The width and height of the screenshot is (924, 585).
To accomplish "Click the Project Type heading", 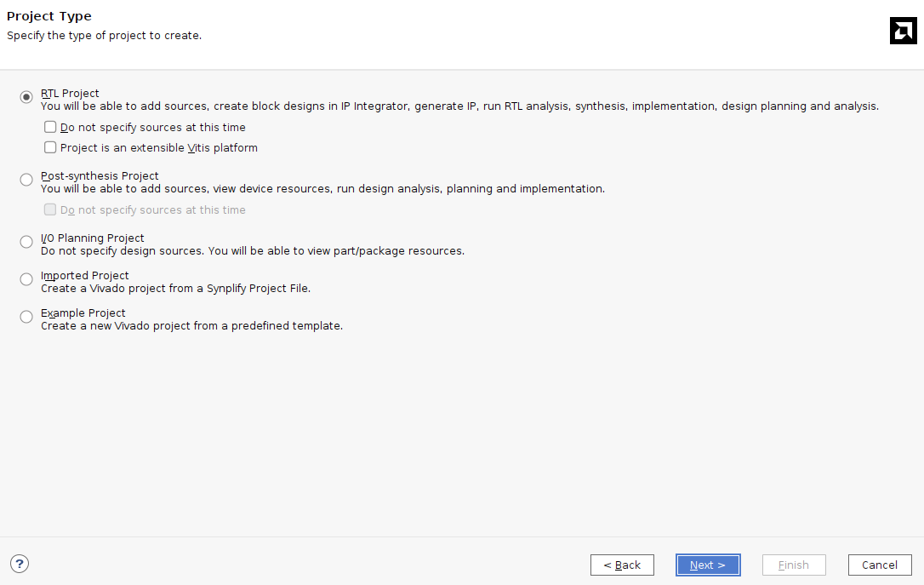I will (49, 16).
